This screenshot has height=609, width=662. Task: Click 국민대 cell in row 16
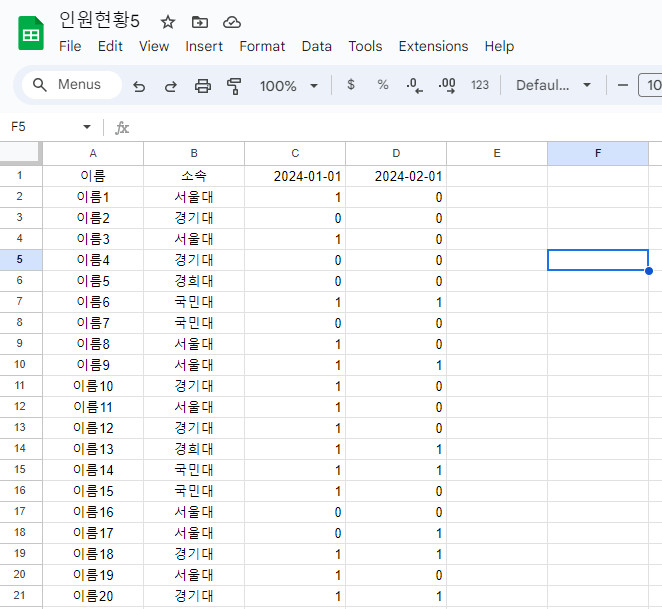click(x=194, y=491)
